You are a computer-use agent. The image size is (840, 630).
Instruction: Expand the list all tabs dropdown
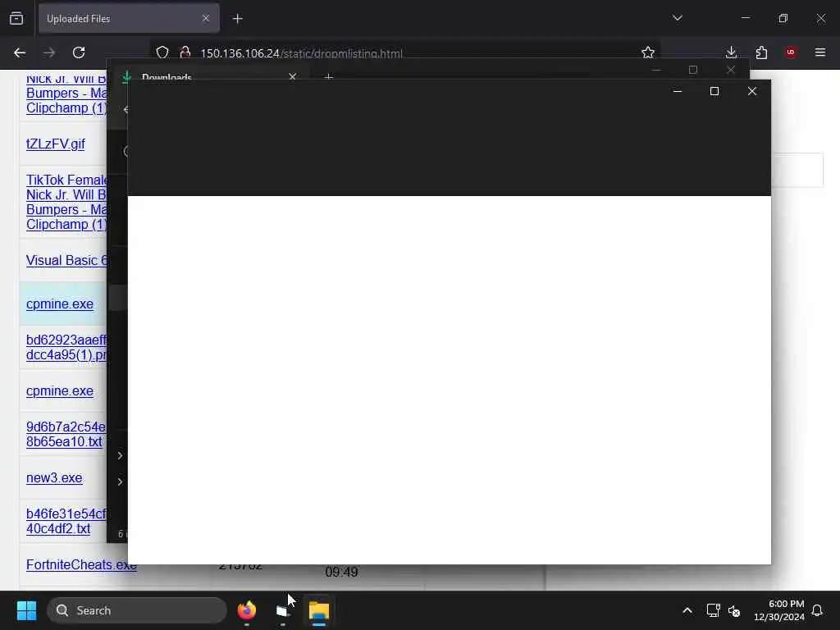tap(677, 18)
